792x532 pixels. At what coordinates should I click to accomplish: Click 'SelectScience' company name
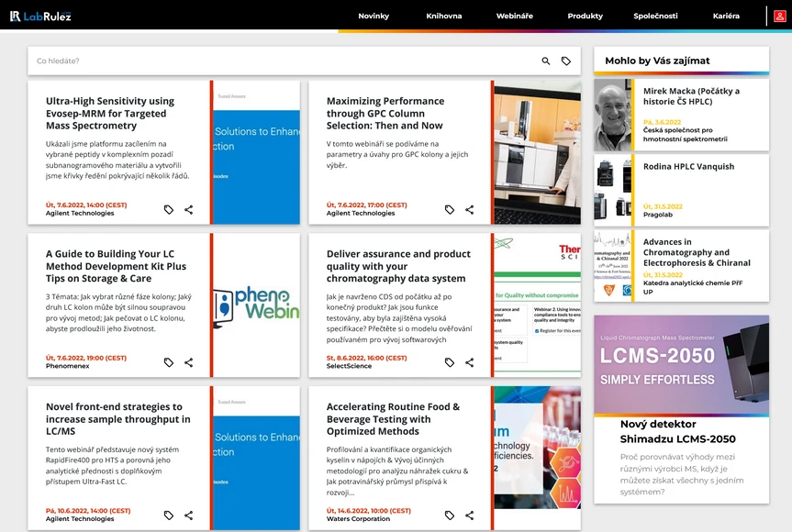click(x=349, y=366)
